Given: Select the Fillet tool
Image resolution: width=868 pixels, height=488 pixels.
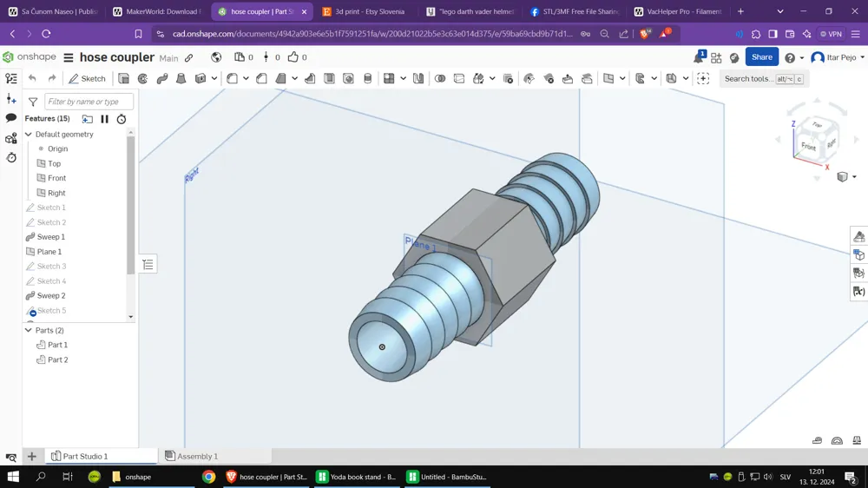Looking at the screenshot, I should (232, 79).
